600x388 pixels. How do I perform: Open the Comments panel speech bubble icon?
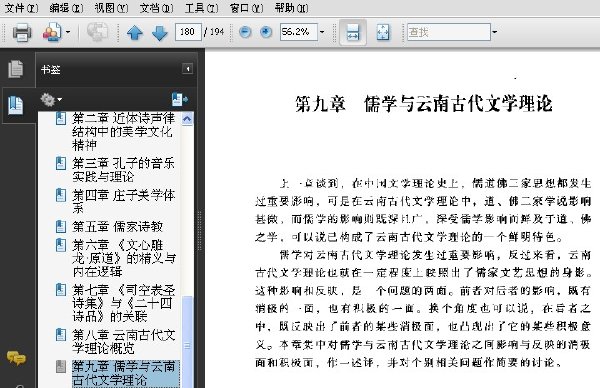click(x=16, y=358)
